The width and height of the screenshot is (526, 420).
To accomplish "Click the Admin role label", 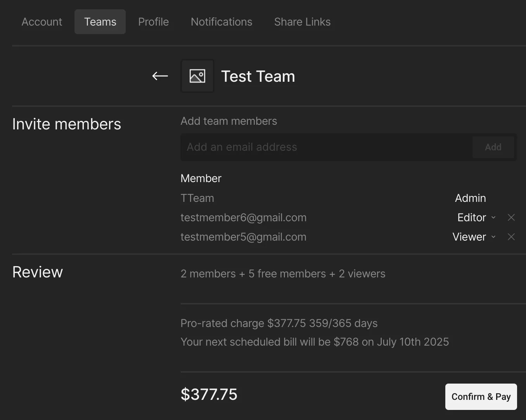I will (470, 198).
